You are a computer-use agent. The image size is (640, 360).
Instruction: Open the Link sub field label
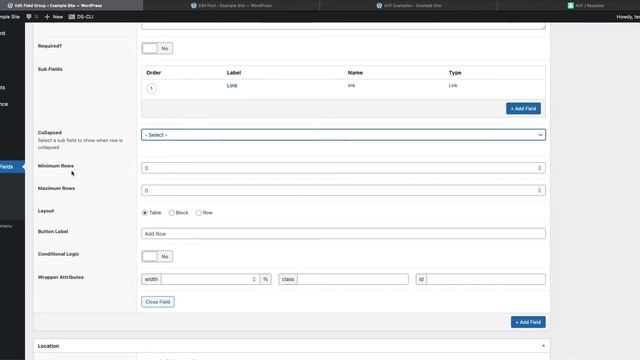232,86
